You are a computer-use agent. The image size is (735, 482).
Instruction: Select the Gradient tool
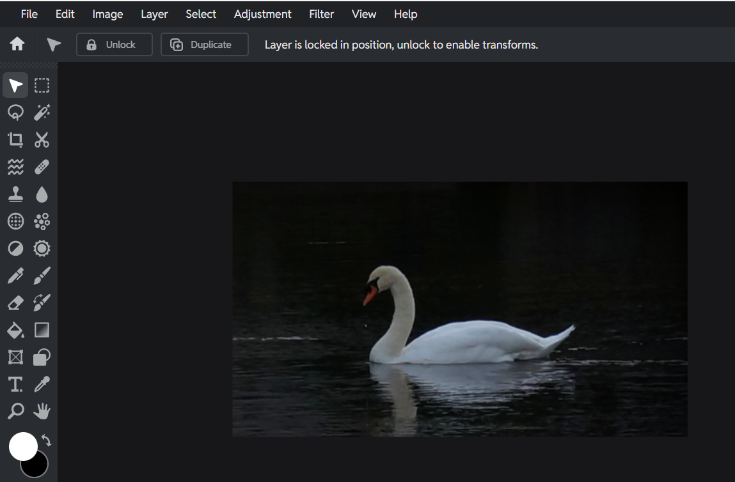click(x=42, y=330)
